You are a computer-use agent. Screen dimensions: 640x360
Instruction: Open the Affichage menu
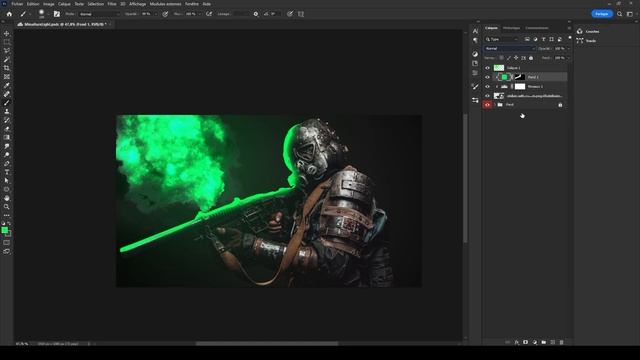[x=138, y=4]
